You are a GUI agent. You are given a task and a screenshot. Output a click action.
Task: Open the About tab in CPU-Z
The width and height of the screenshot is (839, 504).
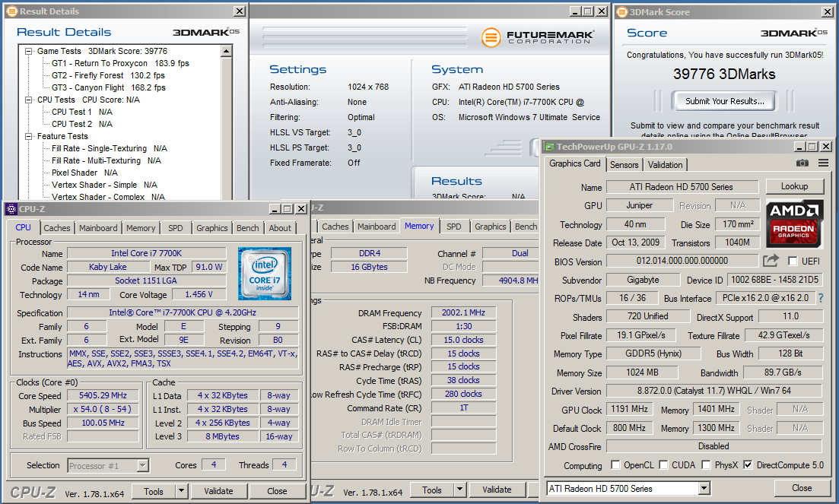(280, 228)
